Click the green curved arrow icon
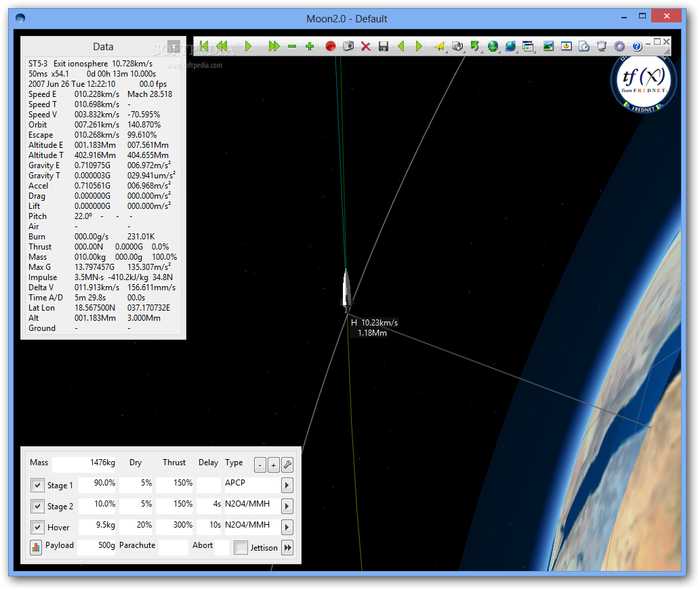700x590 pixels. 475,46
